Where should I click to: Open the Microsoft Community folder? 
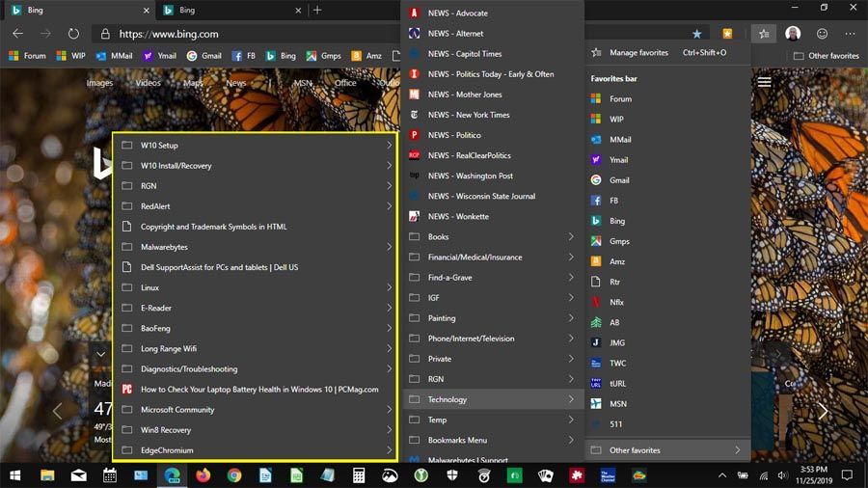point(256,410)
